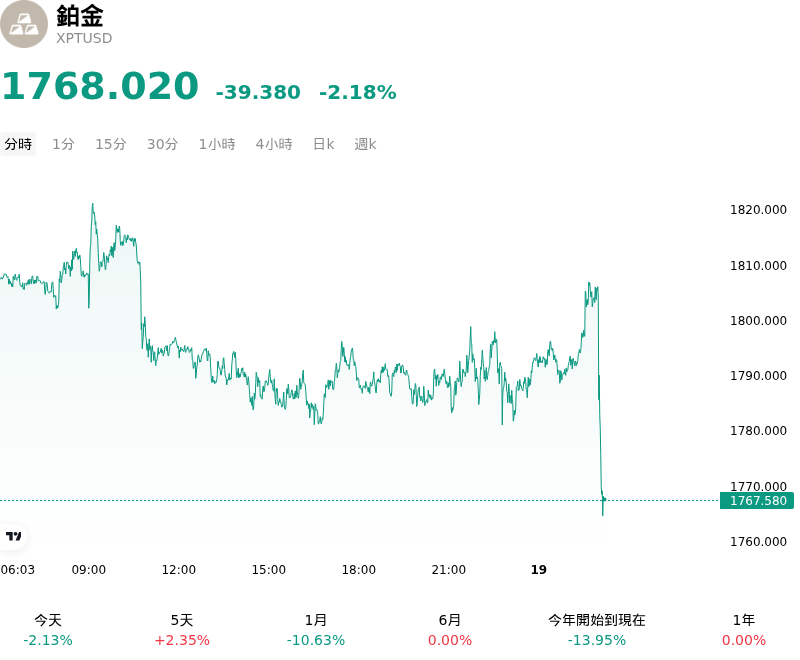Click the chart peak near 09:00
This screenshot has height=660, width=800.
pos(93,205)
